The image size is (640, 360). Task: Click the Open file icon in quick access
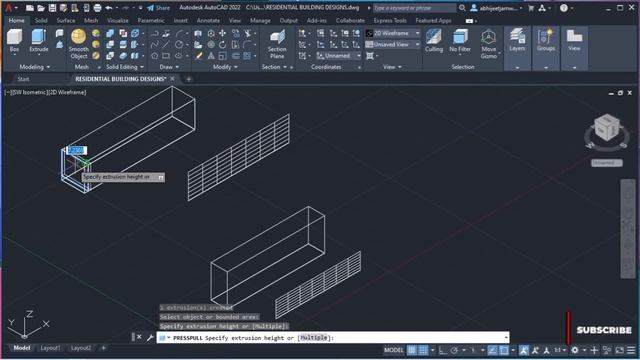(x=41, y=8)
